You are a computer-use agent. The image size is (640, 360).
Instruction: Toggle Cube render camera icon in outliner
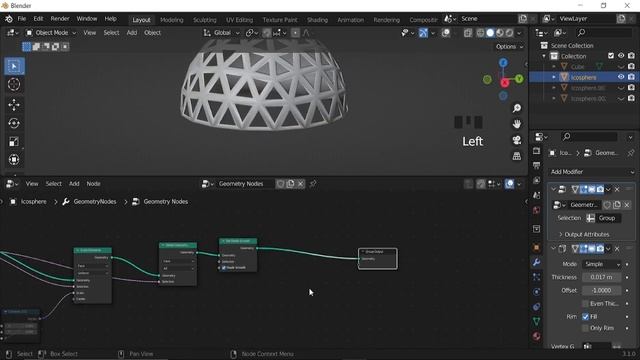(x=631, y=66)
